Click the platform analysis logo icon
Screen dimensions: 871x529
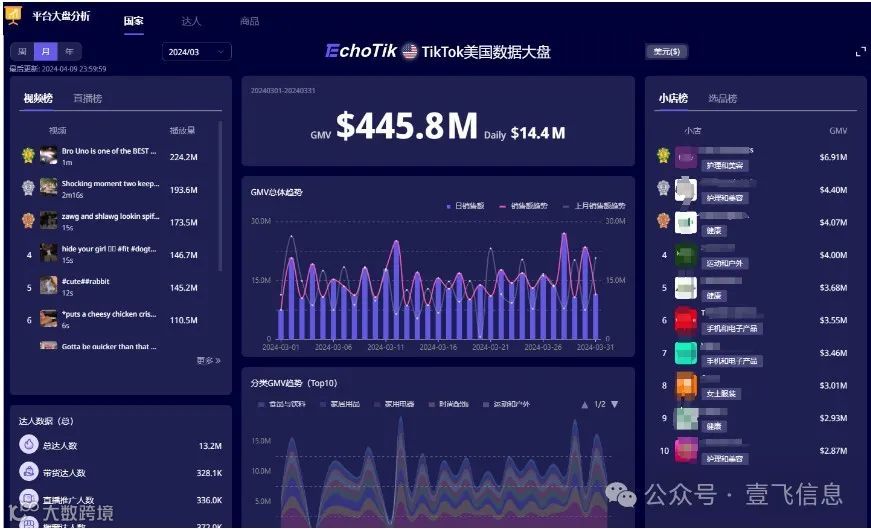13,14
